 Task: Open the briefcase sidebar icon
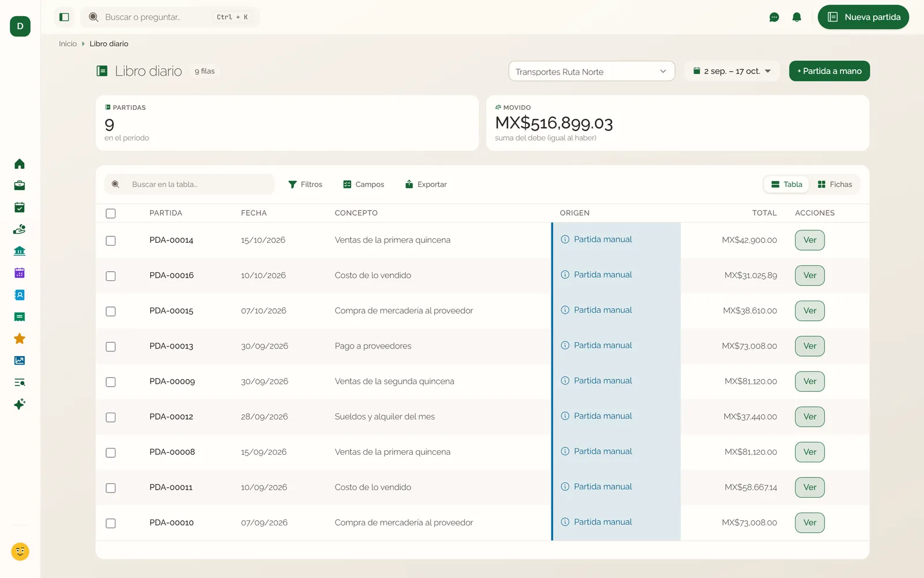tap(20, 186)
